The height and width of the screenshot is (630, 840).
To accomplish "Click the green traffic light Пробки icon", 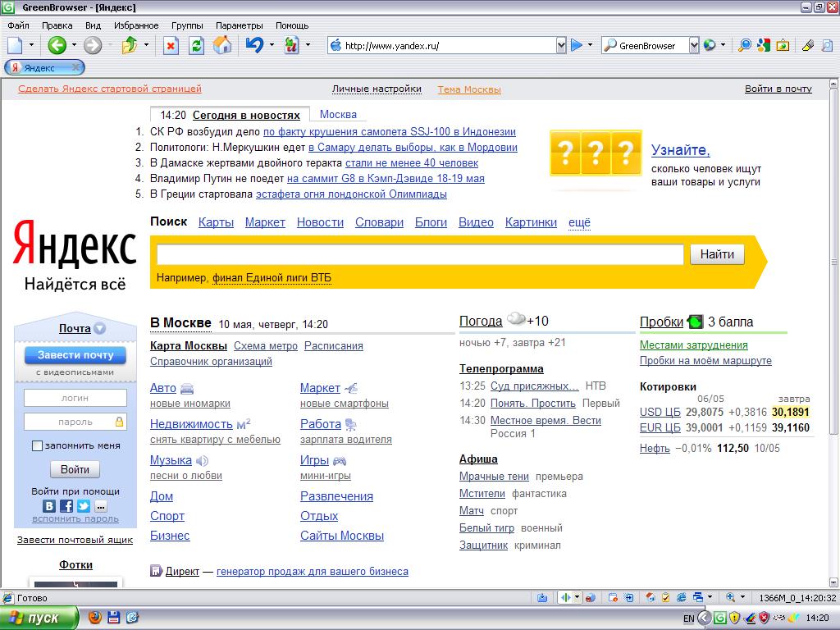I will point(695,322).
